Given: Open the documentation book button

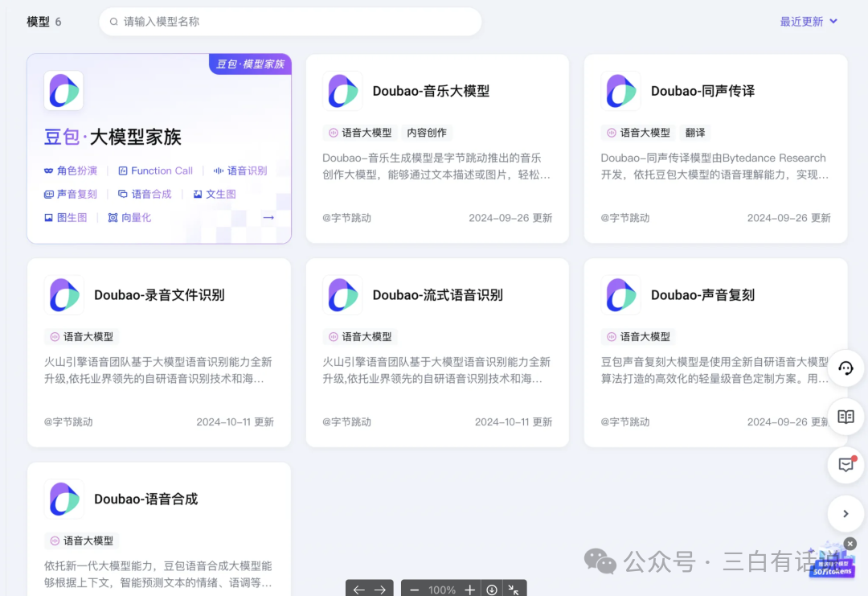Looking at the screenshot, I should click(845, 417).
